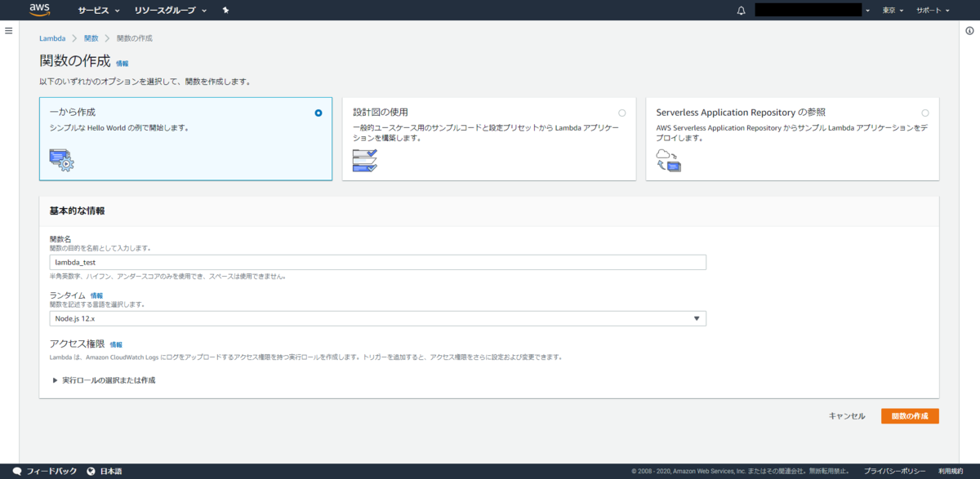Click the blueprint checklist illustration icon
Viewport: 980px width, 479px height.
364,160
